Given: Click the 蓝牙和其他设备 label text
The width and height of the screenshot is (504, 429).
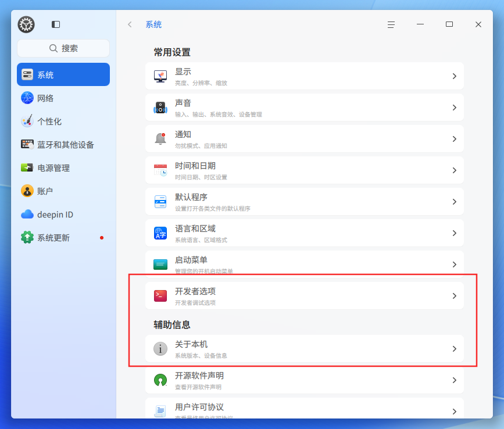Looking at the screenshot, I should pos(66,145).
